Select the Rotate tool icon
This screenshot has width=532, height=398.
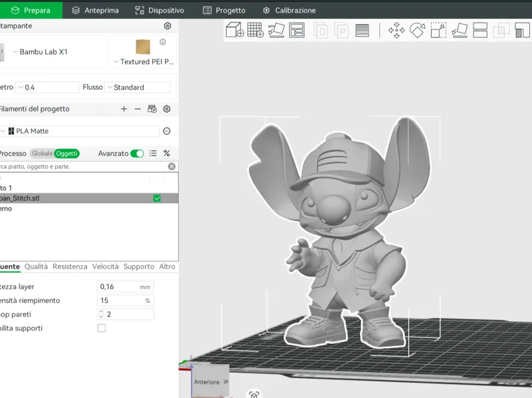point(418,31)
